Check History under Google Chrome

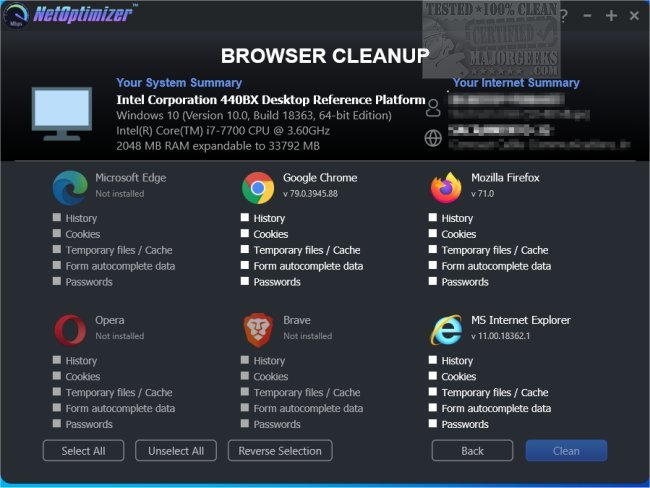pos(245,217)
